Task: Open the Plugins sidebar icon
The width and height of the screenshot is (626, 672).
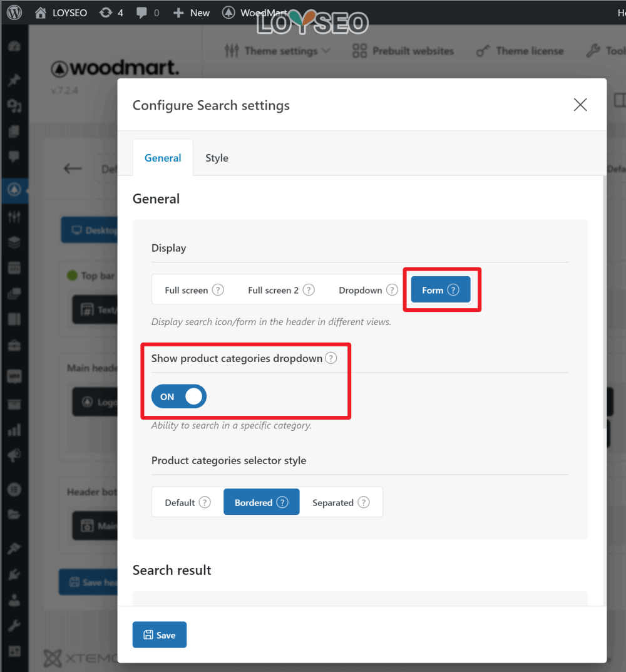Action: click(x=14, y=574)
